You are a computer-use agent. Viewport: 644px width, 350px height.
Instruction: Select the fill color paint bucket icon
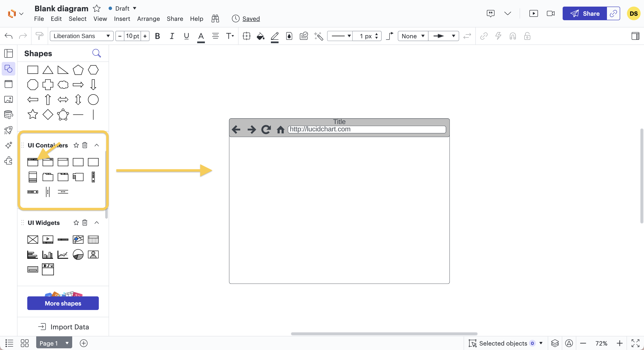pyautogui.click(x=260, y=36)
